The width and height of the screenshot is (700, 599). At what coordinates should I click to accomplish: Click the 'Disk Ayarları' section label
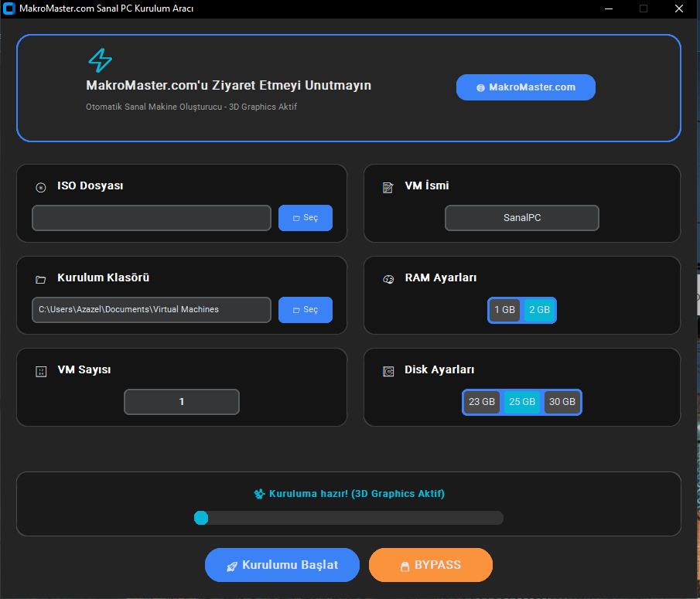[439, 369]
